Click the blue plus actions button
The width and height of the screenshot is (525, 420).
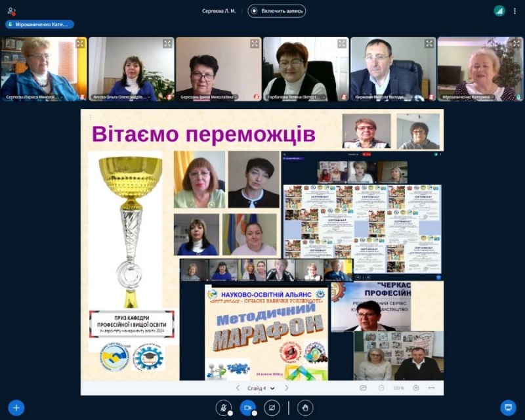coord(16,408)
